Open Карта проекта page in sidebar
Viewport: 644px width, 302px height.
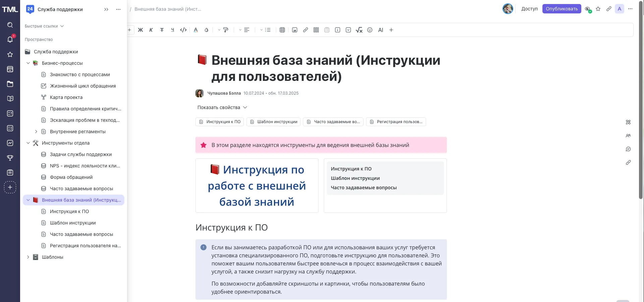[x=66, y=97]
